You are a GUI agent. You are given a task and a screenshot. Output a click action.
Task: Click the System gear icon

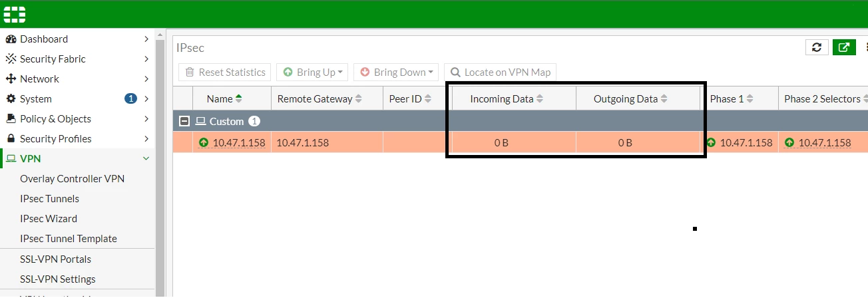coord(11,99)
